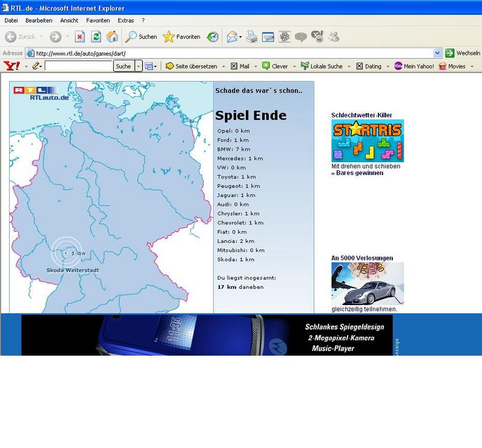Open dropdown next to Suche button
Image resolution: width=482 pixels, height=448 pixels.
[x=139, y=66]
